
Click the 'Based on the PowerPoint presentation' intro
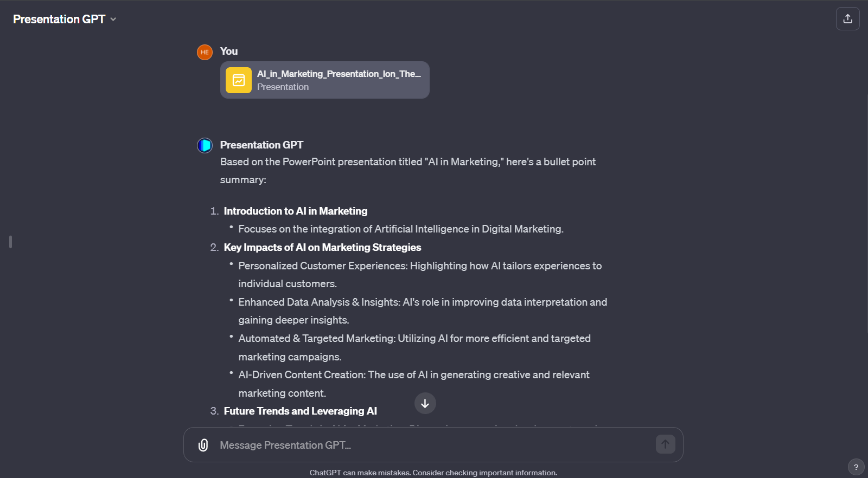[408, 171]
